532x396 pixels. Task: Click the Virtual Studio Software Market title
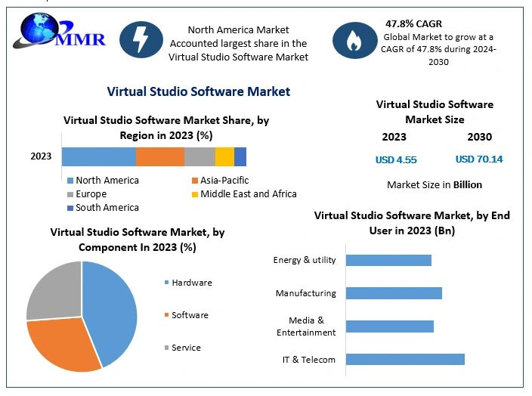pyautogui.click(x=198, y=91)
